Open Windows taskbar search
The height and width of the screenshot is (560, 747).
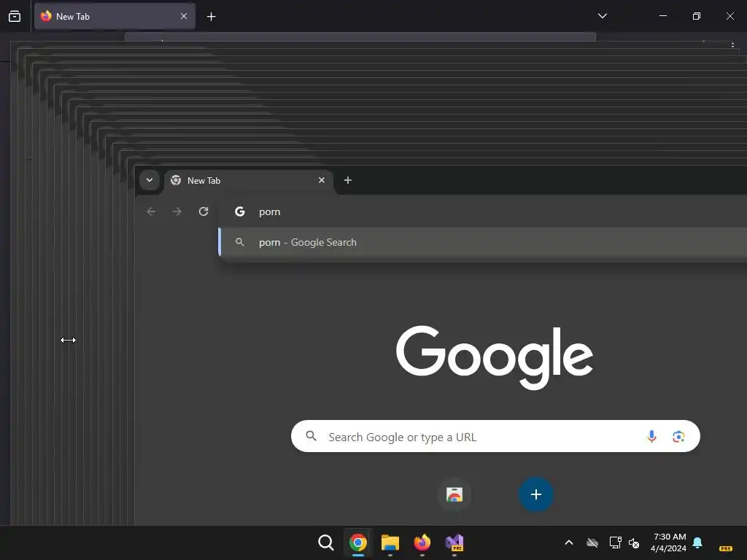click(x=326, y=542)
